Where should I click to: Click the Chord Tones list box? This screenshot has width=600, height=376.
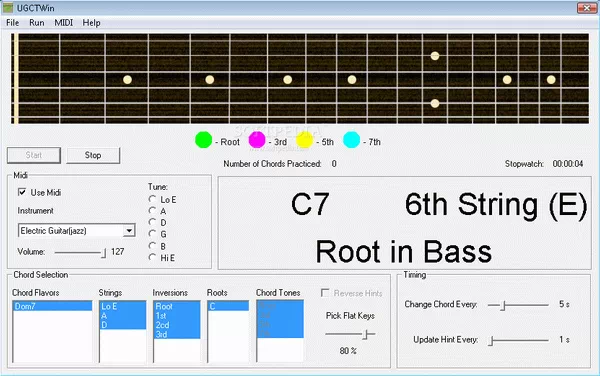point(280,330)
